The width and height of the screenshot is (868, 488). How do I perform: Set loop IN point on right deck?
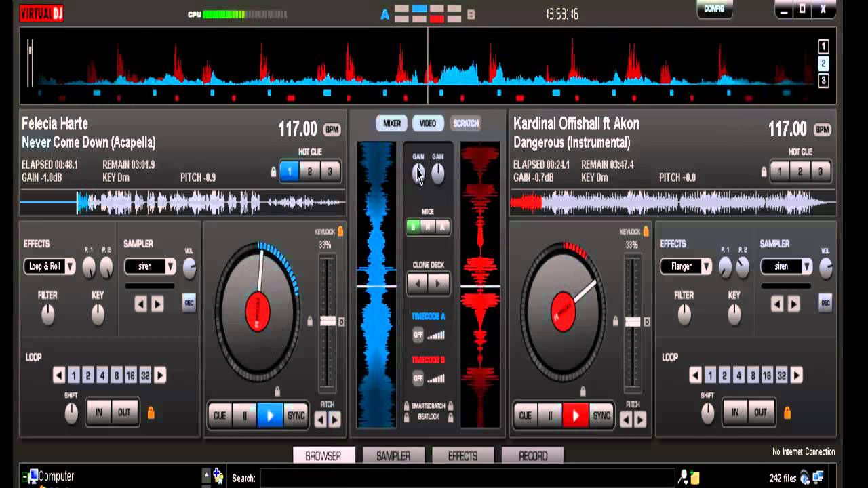735,412
